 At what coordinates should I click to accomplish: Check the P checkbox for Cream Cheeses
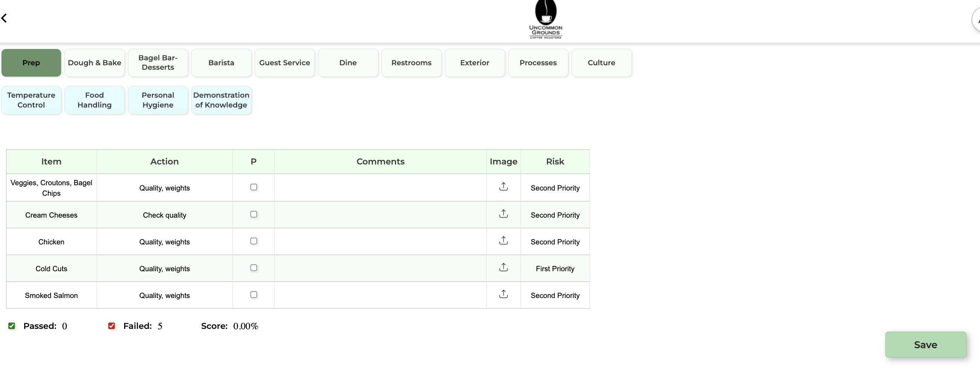253,214
